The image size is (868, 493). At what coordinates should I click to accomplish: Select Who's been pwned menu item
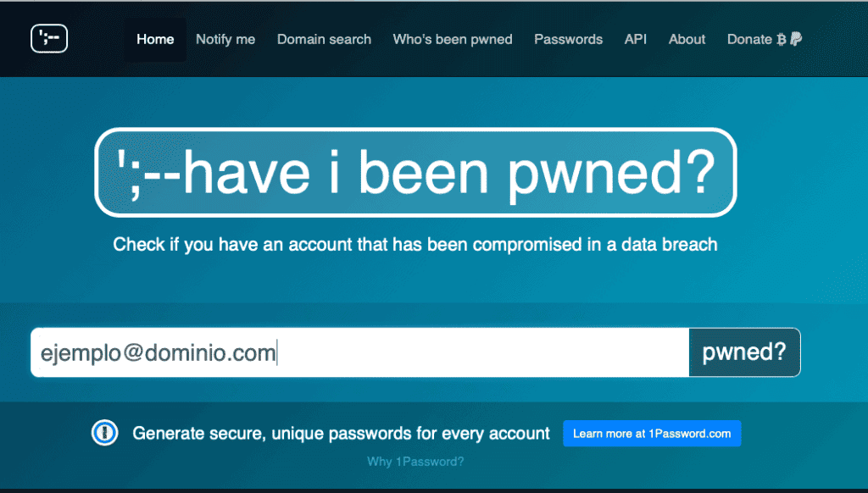click(x=453, y=39)
